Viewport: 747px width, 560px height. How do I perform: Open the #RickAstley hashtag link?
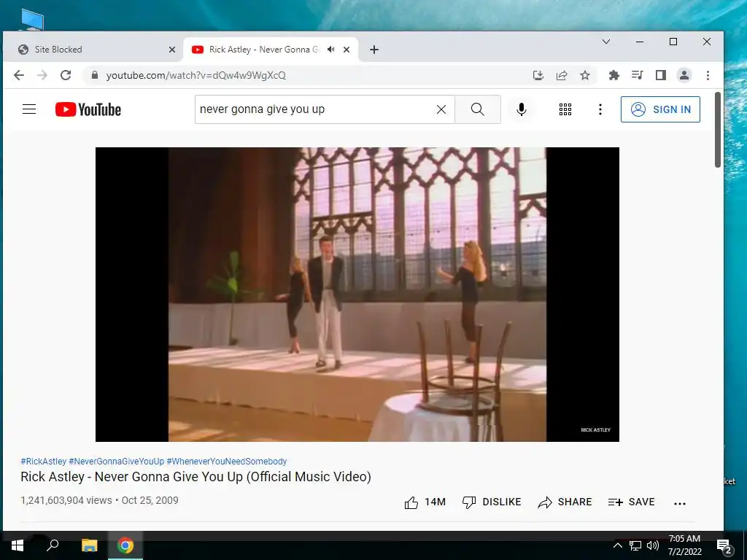(43, 461)
